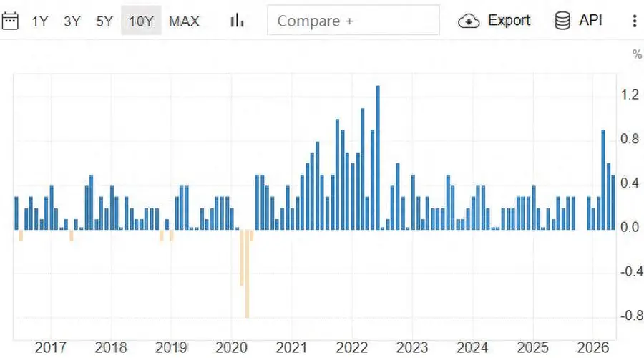
Task: Click the 2017 x-axis year label
Action: (50, 348)
